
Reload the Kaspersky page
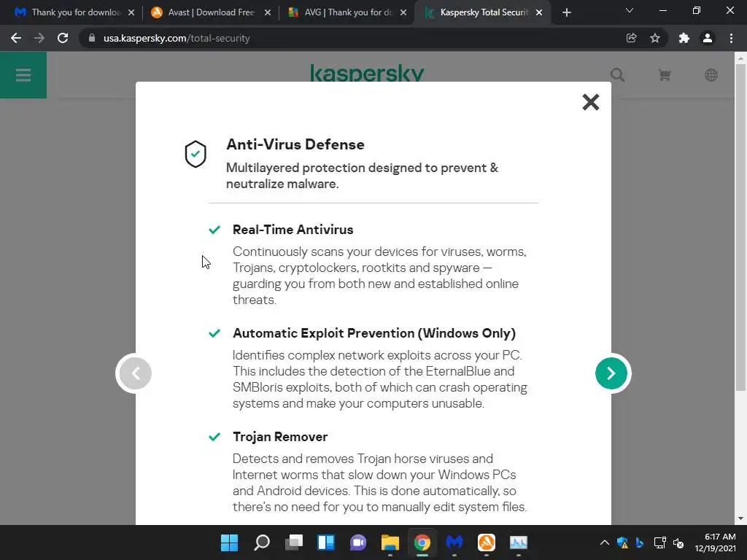[63, 38]
